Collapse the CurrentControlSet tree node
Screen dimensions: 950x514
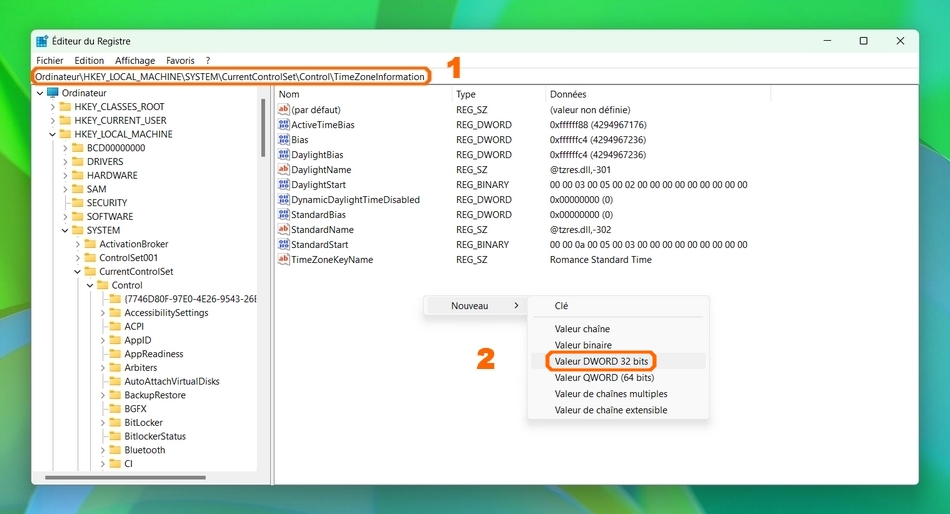(78, 272)
